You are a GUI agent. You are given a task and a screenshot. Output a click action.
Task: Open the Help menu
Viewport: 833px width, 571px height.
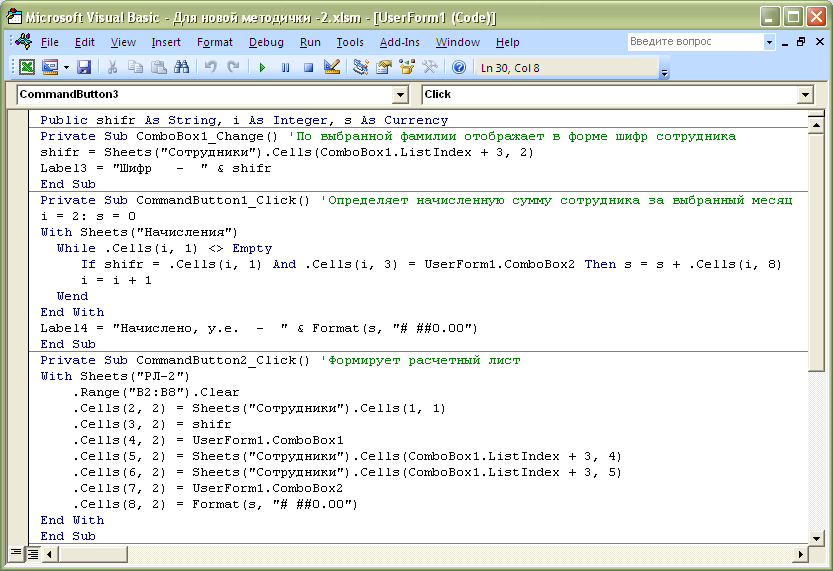tap(507, 42)
